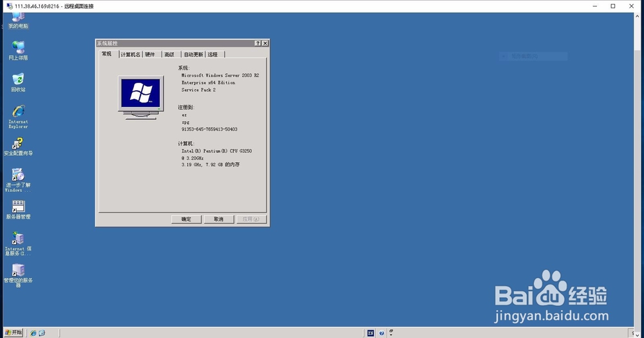
Task: Click 'Microsoft Windows Server 2003 R2' text
Action: coord(220,75)
